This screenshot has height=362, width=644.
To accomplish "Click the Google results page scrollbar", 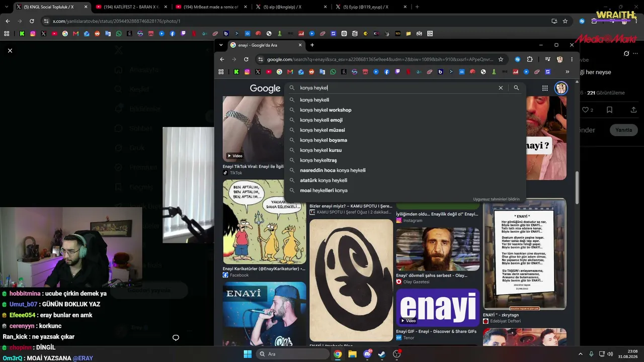I will (x=577, y=188).
